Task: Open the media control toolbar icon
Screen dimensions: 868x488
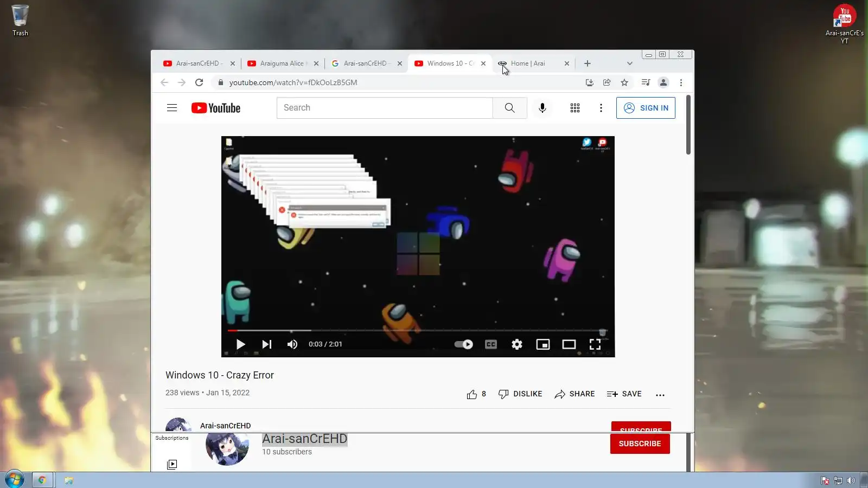Action: tap(646, 82)
